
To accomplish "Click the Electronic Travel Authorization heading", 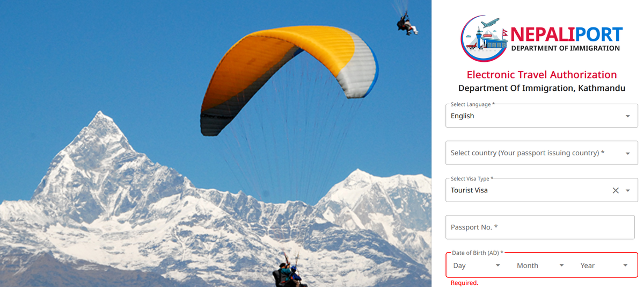I will [541, 75].
